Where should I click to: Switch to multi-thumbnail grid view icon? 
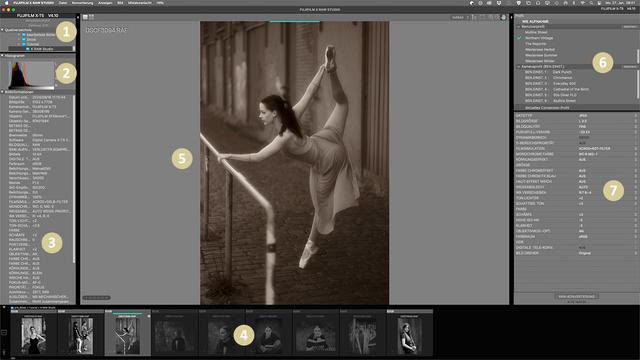91,17
